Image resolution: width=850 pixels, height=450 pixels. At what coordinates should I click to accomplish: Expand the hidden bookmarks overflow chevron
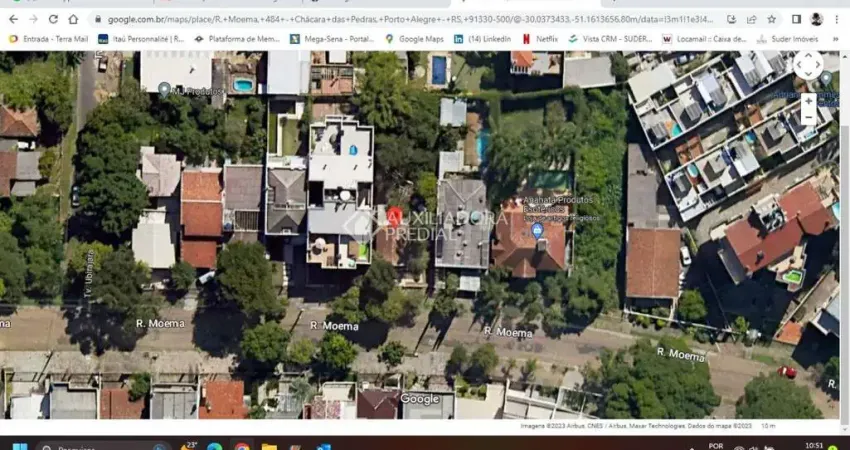pyautogui.click(x=833, y=39)
